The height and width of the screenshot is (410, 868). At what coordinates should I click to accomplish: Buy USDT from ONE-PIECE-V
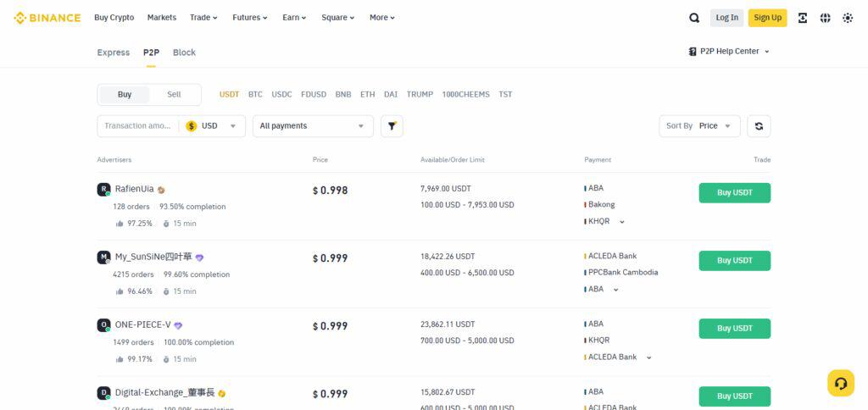[735, 329]
